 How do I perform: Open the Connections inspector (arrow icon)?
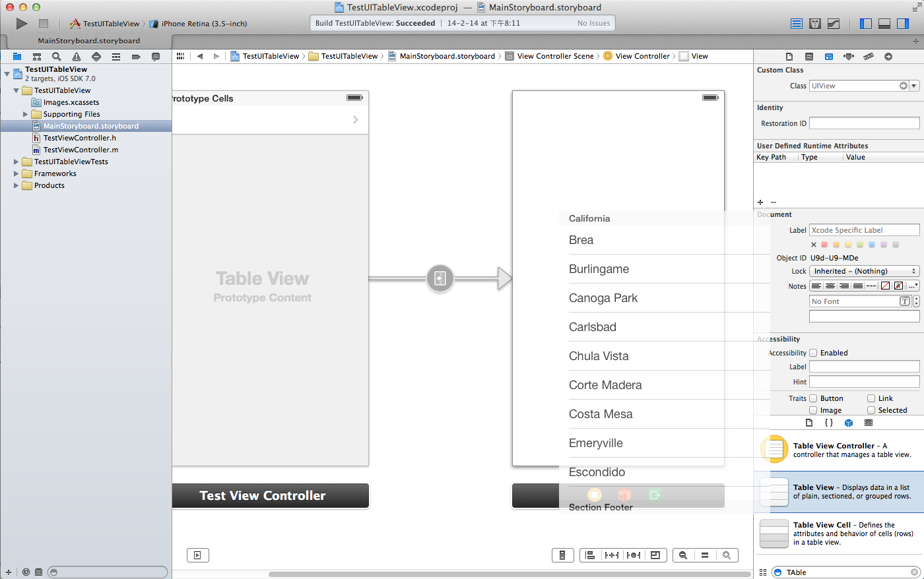[888, 57]
